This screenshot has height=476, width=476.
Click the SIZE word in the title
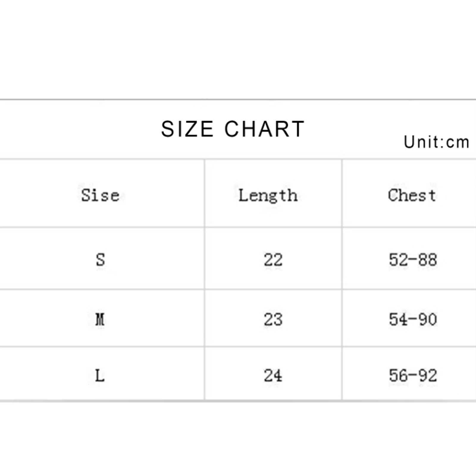coord(187,129)
